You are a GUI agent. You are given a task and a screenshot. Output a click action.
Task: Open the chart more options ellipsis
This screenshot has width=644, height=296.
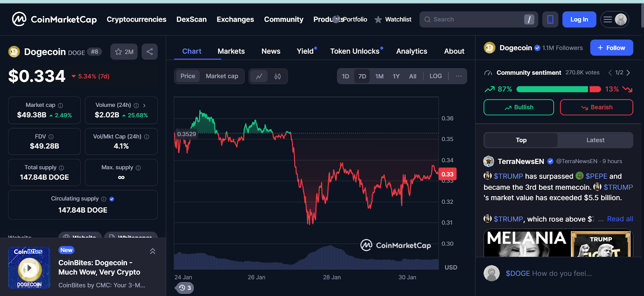(x=458, y=76)
